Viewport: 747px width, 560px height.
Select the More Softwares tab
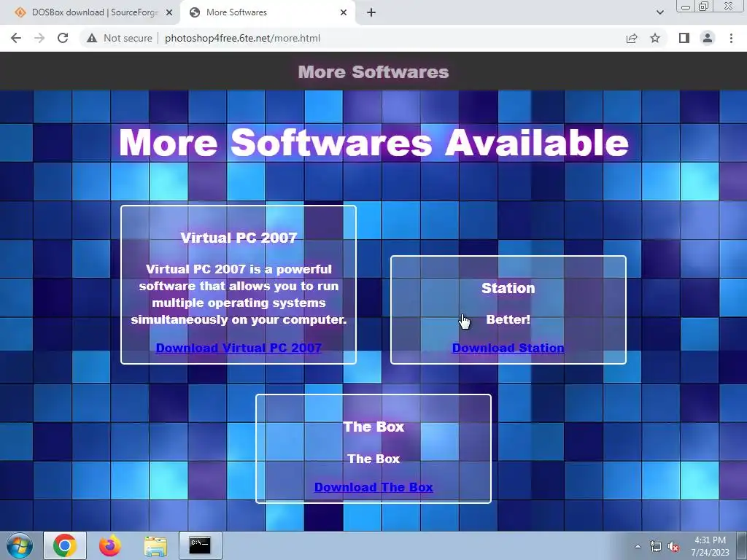coord(267,12)
